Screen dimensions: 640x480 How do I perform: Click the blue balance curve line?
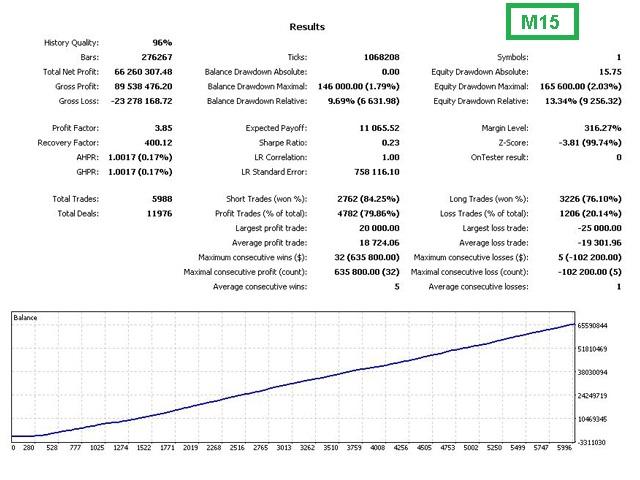(300, 381)
